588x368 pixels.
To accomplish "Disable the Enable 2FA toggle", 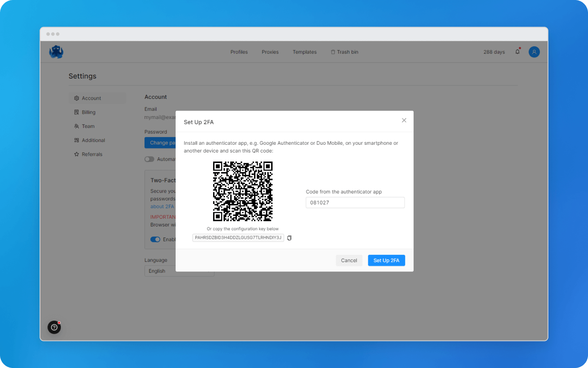I will click(155, 239).
